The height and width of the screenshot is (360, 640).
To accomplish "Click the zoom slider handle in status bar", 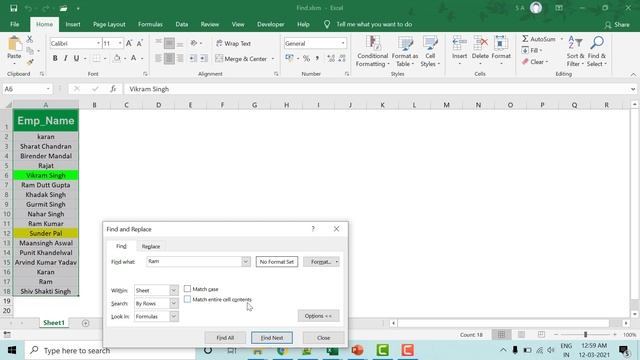I will [585, 334].
